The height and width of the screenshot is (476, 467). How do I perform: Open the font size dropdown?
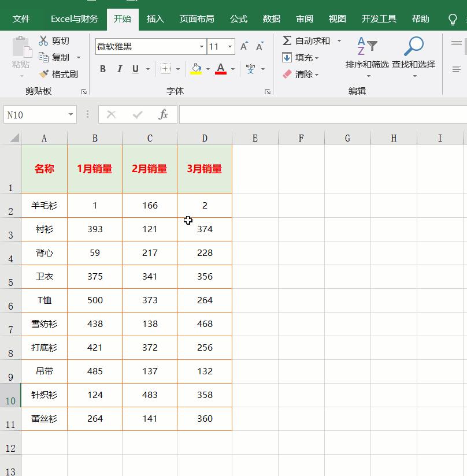click(229, 46)
